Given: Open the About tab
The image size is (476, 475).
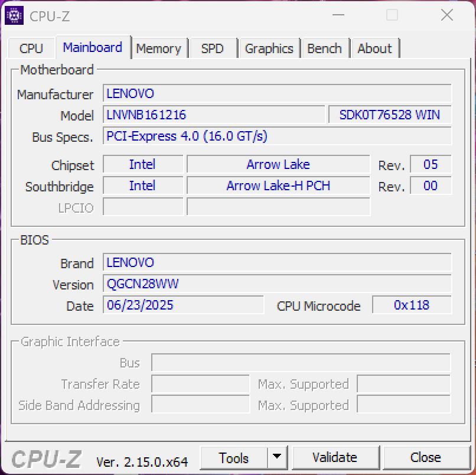Looking at the screenshot, I should [374, 48].
